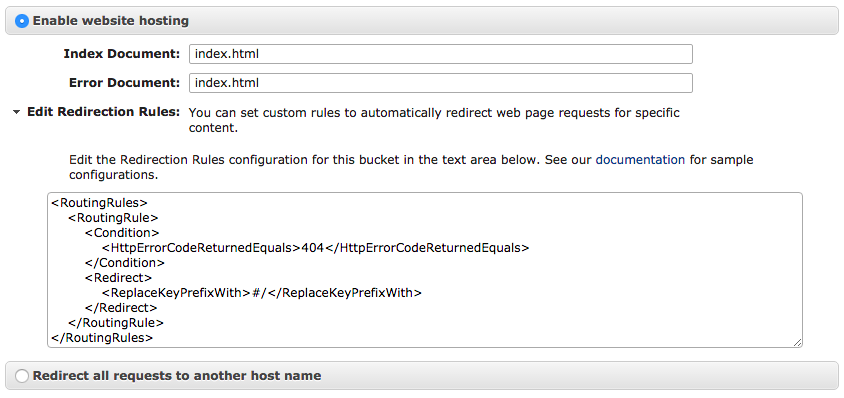Viewport: 844px width, 398px height.
Task: Click the closing </RoutingRule> tag line
Action: pyautogui.click(x=116, y=323)
